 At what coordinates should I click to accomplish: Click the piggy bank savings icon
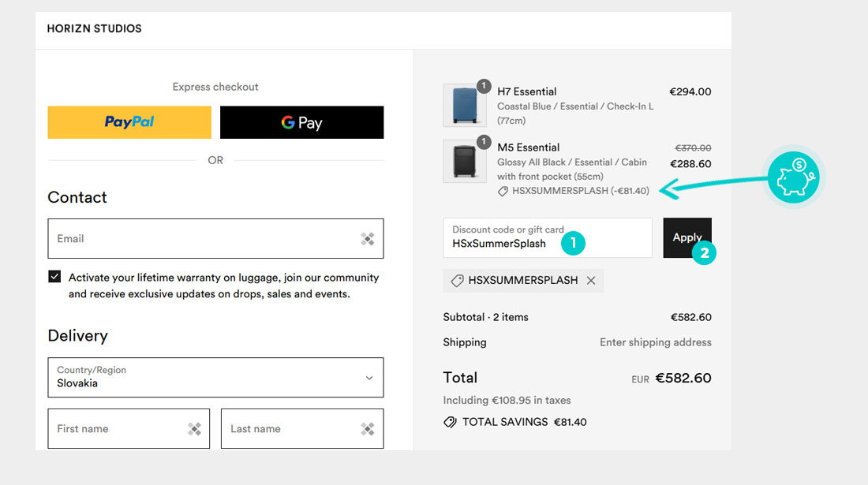(x=794, y=177)
